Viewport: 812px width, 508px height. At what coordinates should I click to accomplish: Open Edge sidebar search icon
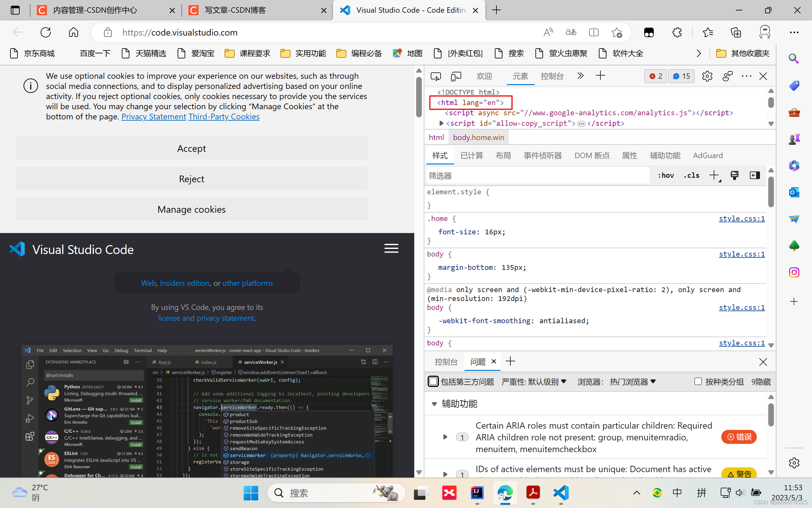click(x=794, y=58)
